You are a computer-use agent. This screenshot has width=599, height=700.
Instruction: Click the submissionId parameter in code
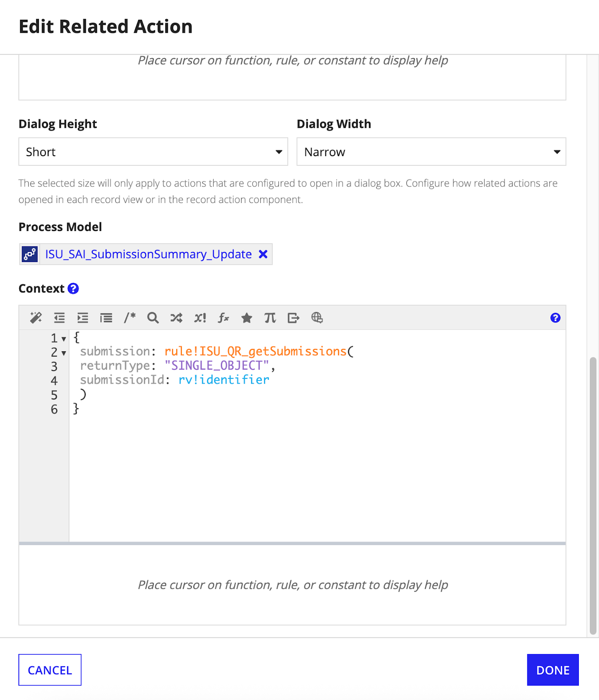click(122, 380)
